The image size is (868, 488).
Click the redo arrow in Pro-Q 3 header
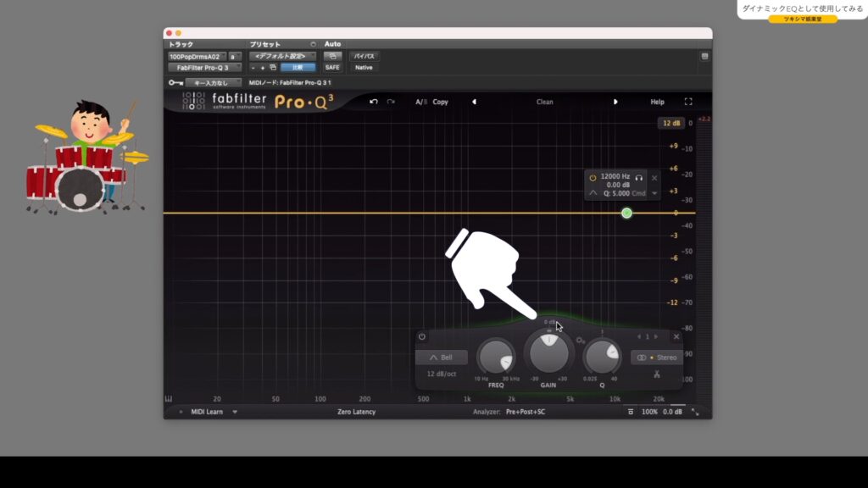pos(391,102)
